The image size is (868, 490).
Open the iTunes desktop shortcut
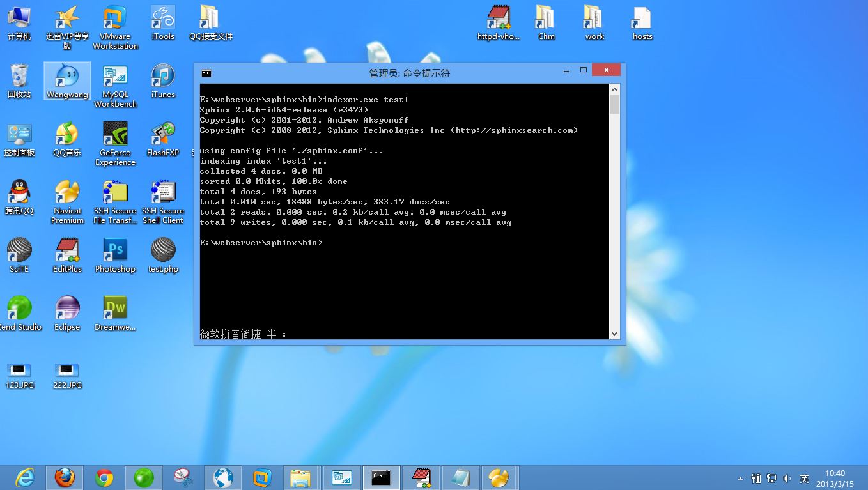point(163,80)
